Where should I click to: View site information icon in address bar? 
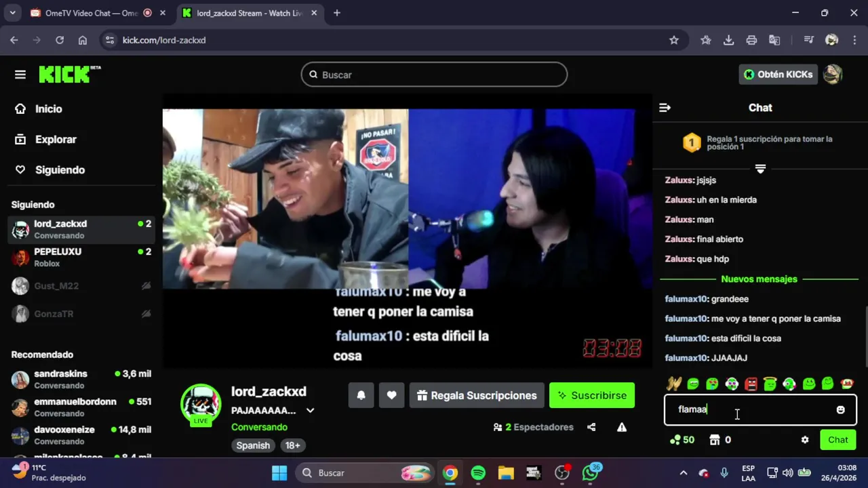coord(111,40)
